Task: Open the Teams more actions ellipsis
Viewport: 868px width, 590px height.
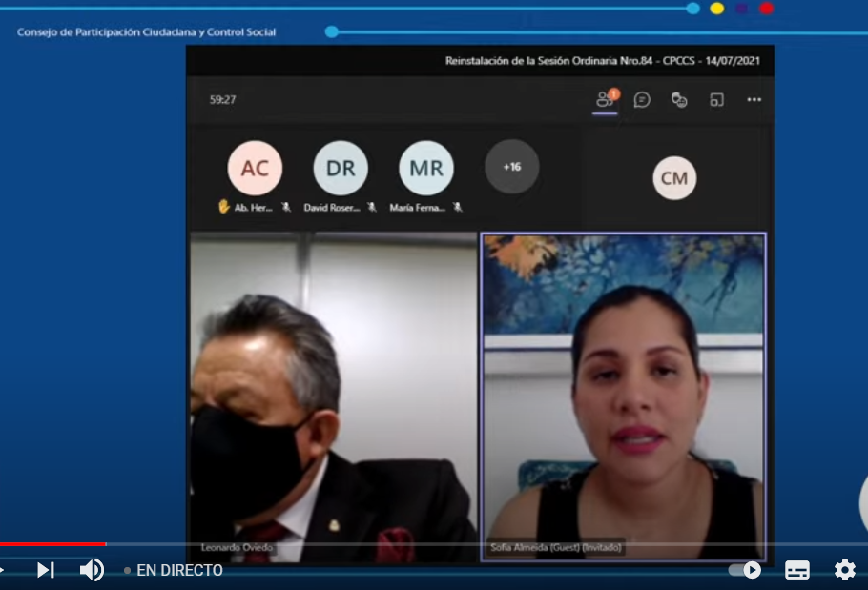Action: click(754, 99)
